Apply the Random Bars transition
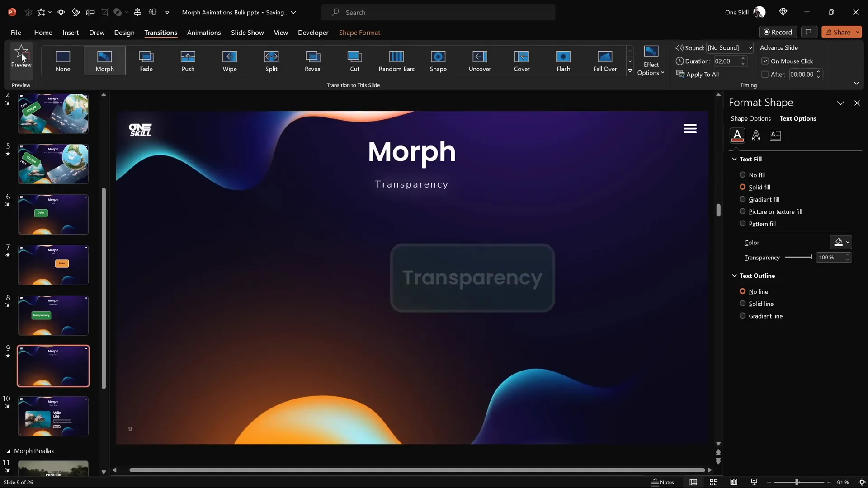The height and width of the screenshot is (488, 868). click(x=396, y=61)
